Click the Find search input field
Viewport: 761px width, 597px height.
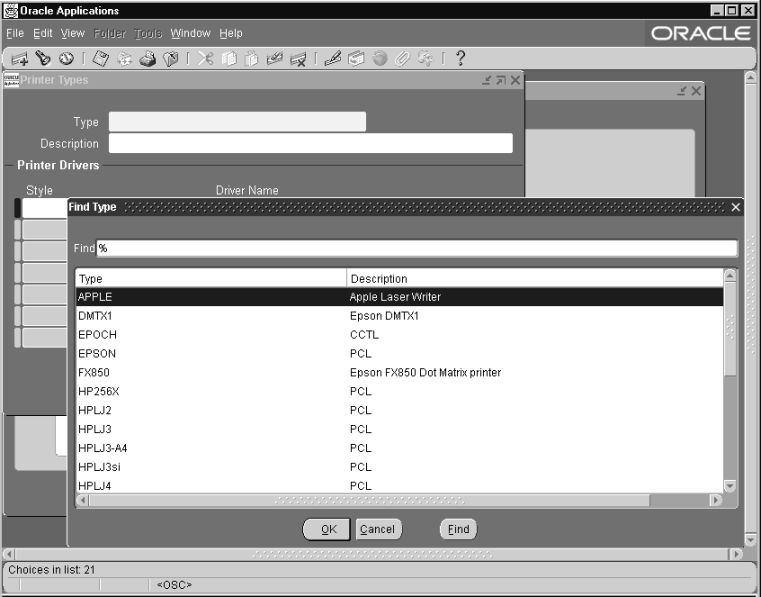pyautogui.click(x=417, y=249)
